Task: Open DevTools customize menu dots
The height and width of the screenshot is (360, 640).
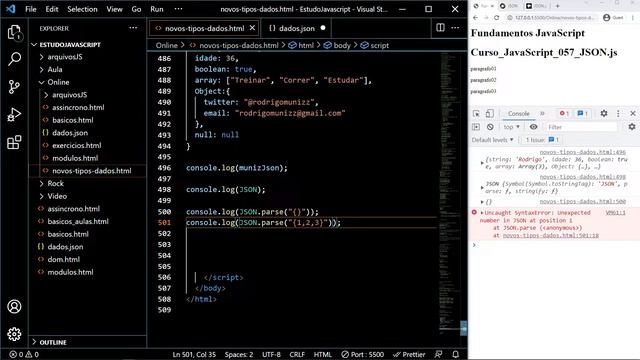Action: pyautogui.click(x=618, y=113)
